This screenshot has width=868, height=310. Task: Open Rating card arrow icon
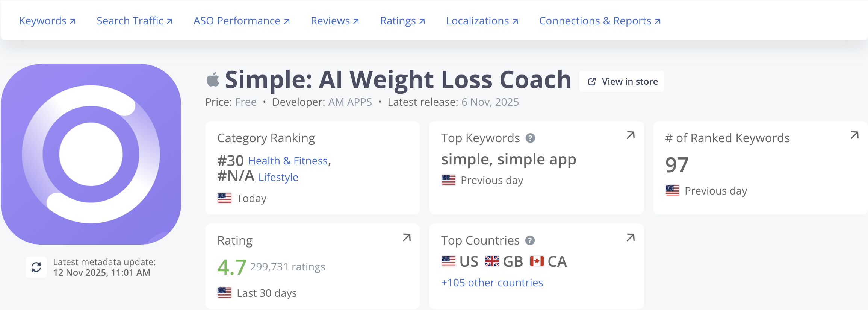click(x=407, y=237)
